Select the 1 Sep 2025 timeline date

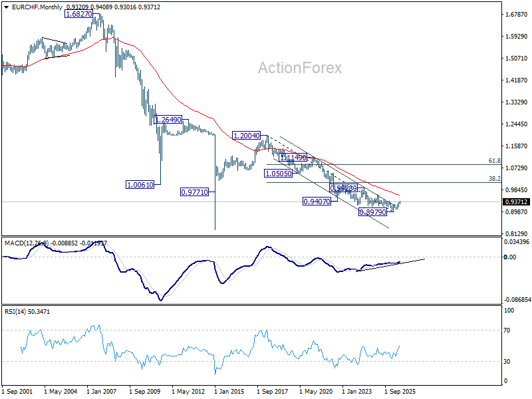(x=400, y=392)
